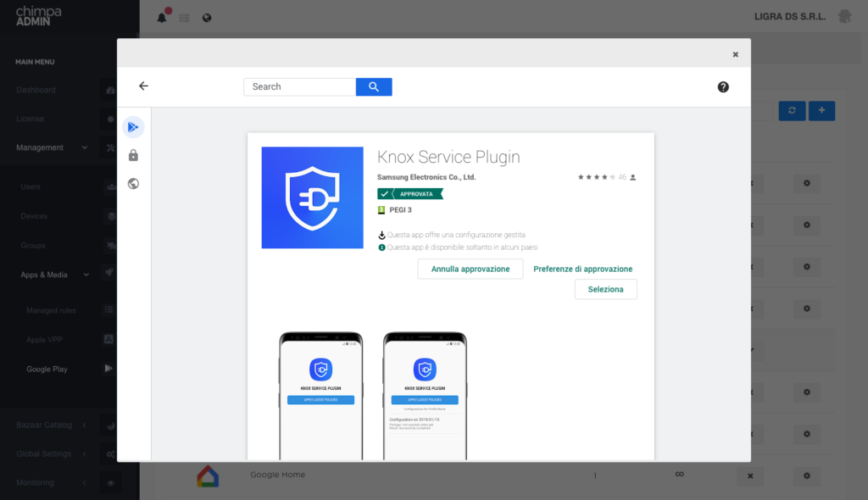Go to Groups under Management
The width and height of the screenshot is (868, 500).
point(33,245)
